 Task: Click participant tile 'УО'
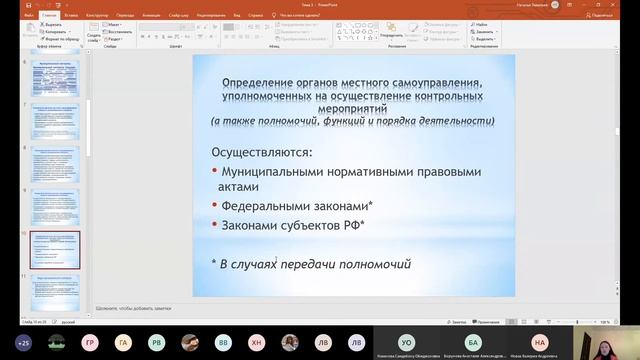click(407, 343)
